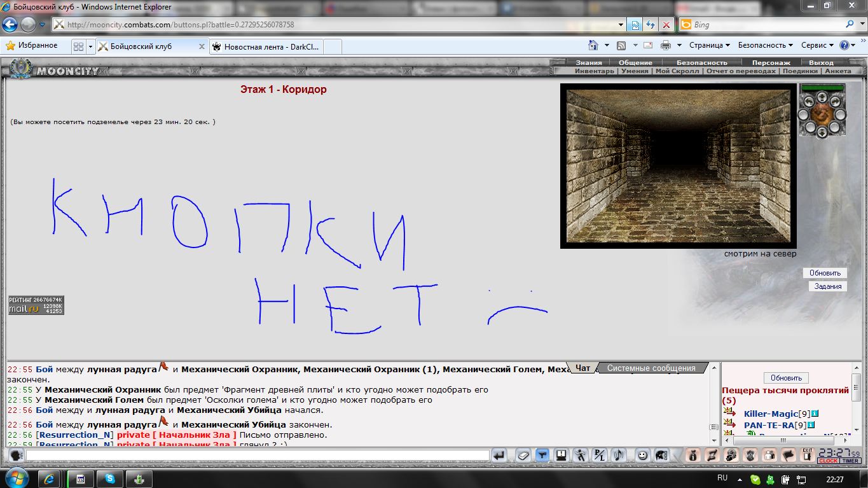Image resolution: width=868 pixels, height=488 pixels.
Task: Open the smiley emoticons picker
Action: 642,456
